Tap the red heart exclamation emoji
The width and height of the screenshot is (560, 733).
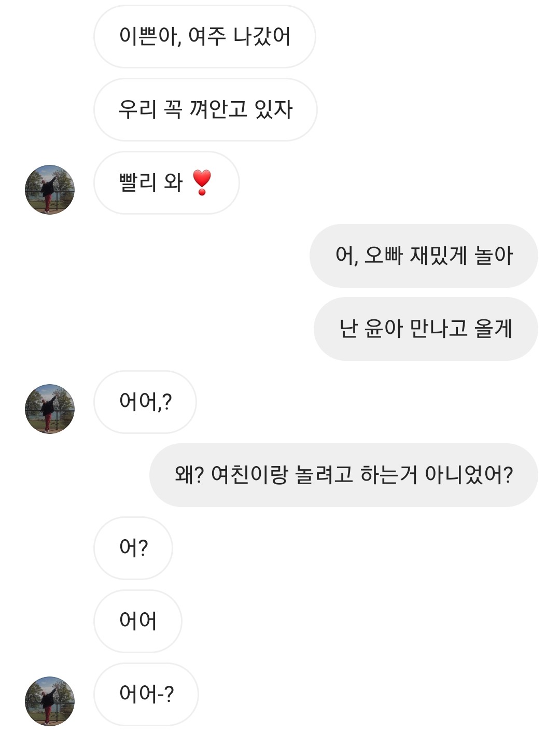[x=202, y=182]
